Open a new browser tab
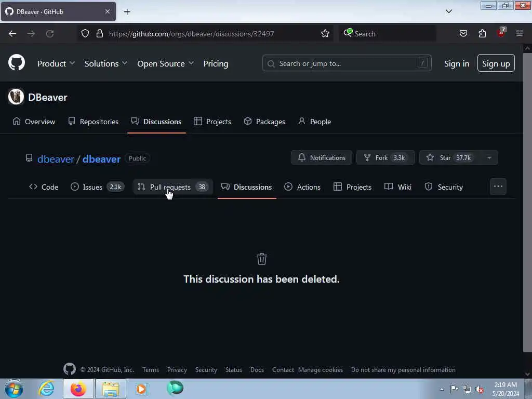The height and width of the screenshot is (399, 532). pyautogui.click(x=127, y=12)
